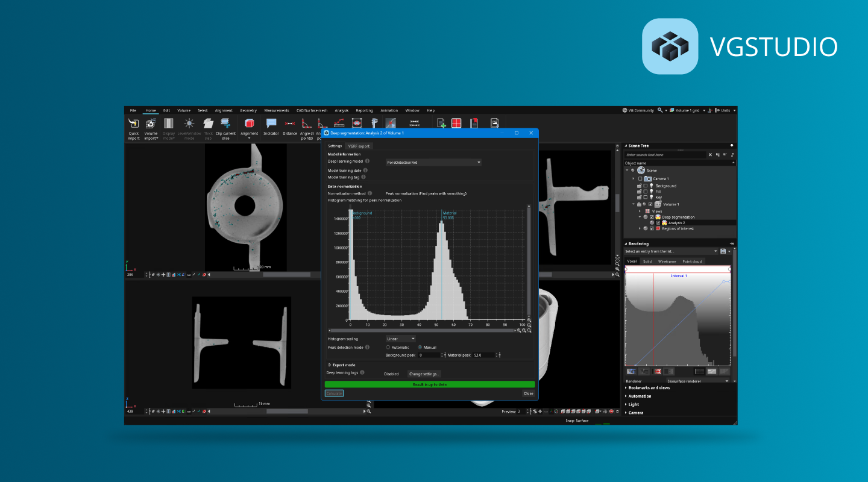Open the Histogram scaling dropdown
The width and height of the screenshot is (868, 482).
[x=400, y=339]
